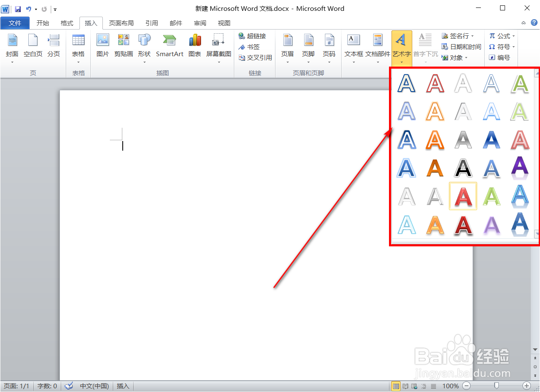Insert a cover page (封面)
Image resolution: width=540 pixels, height=392 pixels.
point(12,48)
